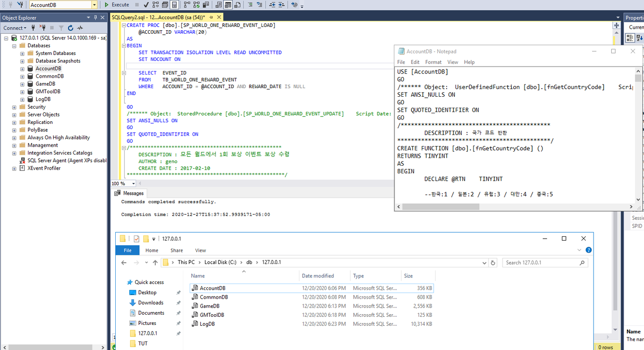Click Search 127.0.0.1 field
Screen dimensions: 644x350
546,262
